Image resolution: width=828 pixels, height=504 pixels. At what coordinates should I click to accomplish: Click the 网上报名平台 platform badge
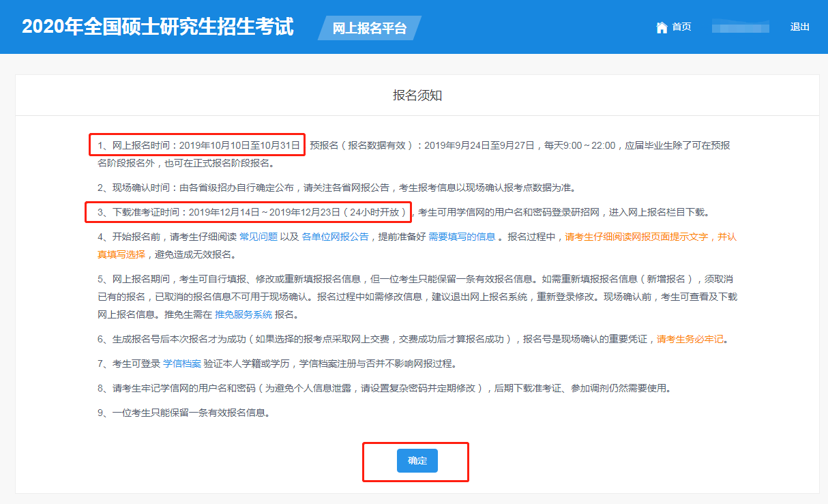(x=369, y=28)
